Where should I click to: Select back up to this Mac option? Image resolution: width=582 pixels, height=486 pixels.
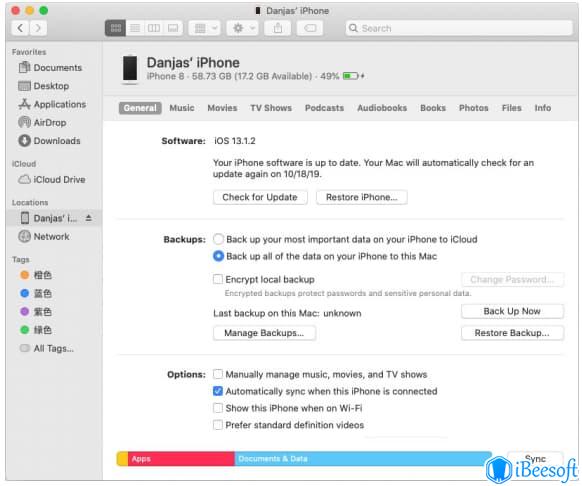pos(218,256)
